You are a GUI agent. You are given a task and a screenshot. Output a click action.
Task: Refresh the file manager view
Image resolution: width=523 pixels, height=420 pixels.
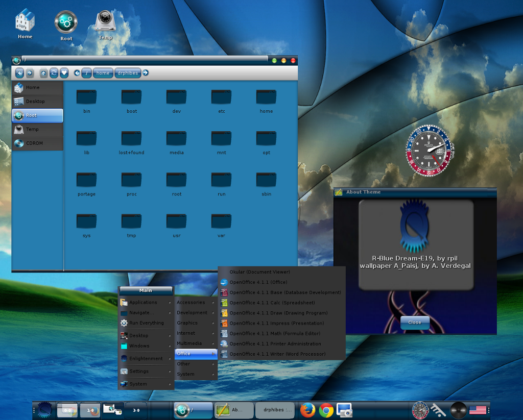pyautogui.click(x=54, y=73)
